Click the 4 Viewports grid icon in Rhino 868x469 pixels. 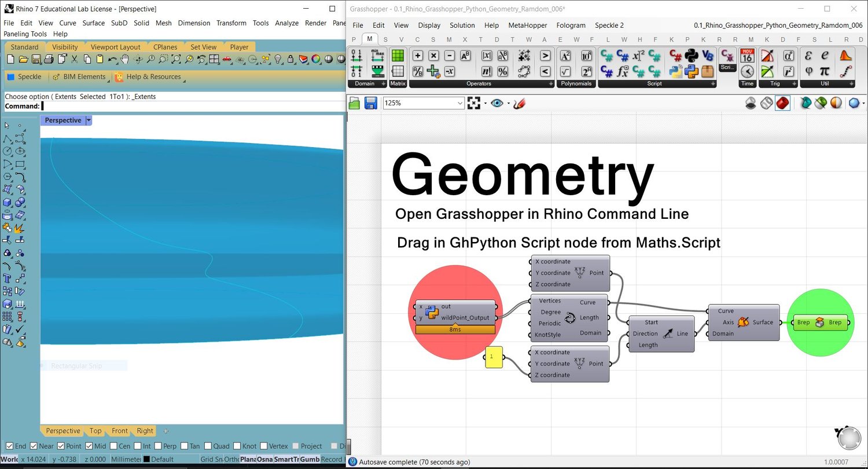pos(214,60)
